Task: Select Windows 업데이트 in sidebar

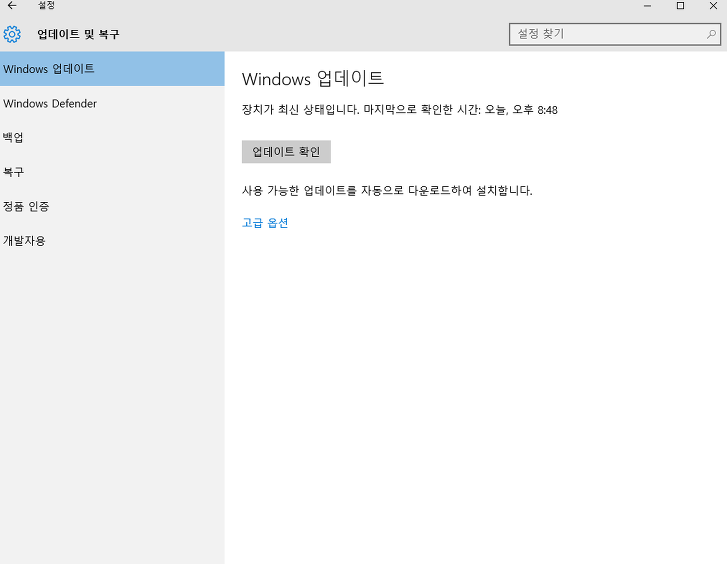Action: [x=112, y=69]
